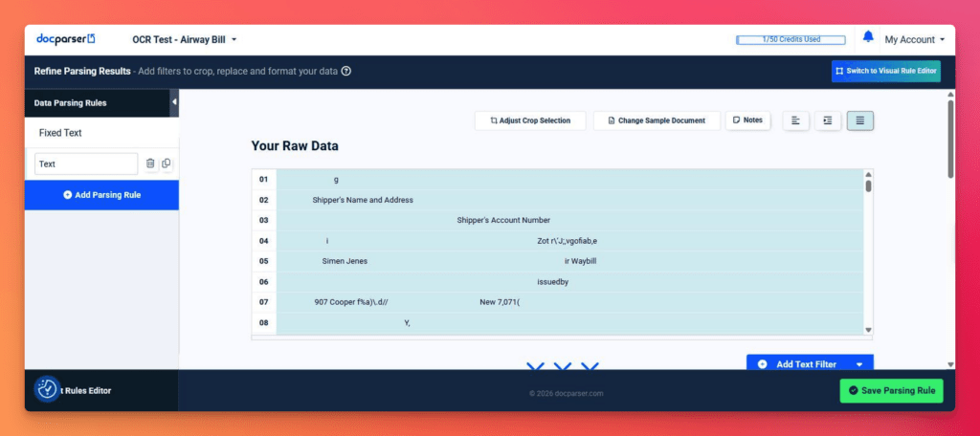Click ir Waybill text in row 05
Screen dimensions: 980x436
click(580, 261)
